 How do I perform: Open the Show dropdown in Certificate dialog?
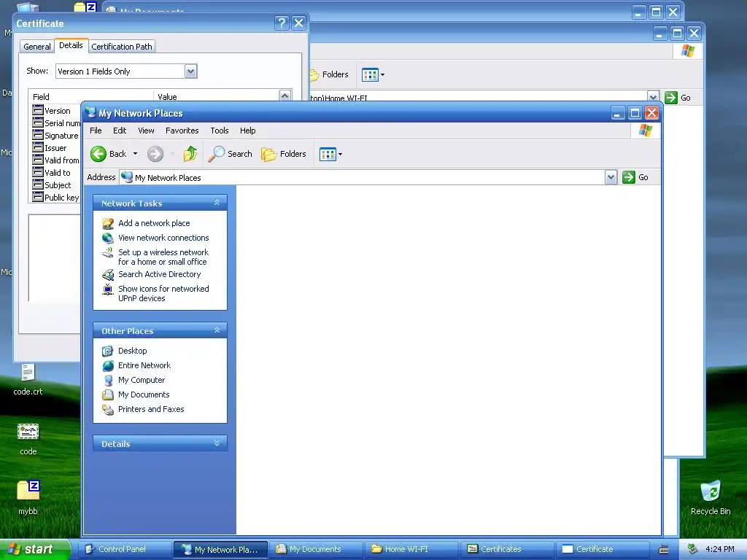click(x=190, y=71)
